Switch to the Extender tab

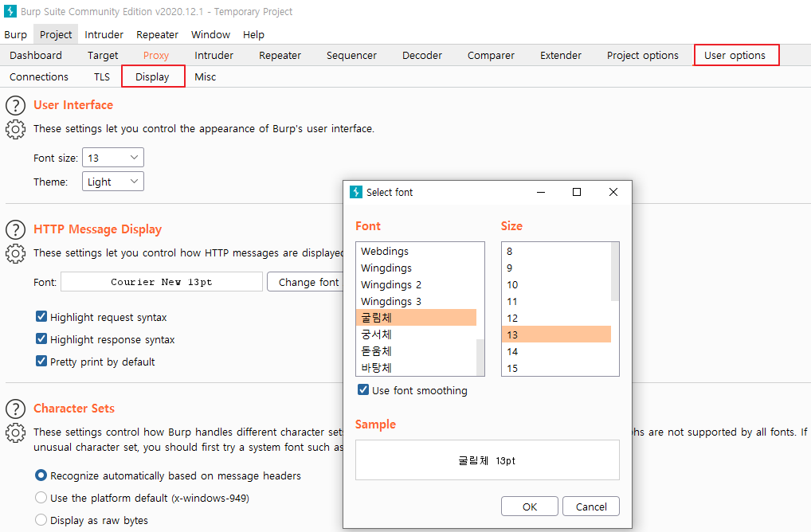pyautogui.click(x=561, y=55)
